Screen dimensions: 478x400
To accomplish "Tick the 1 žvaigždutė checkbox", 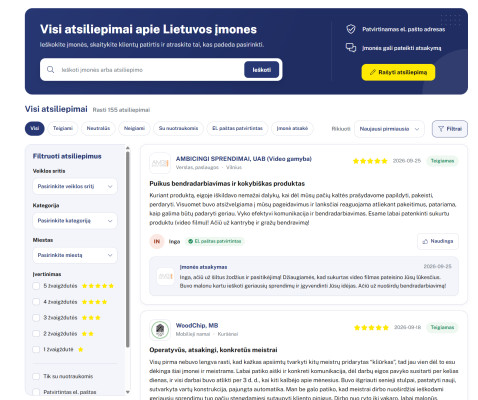I will click(x=36, y=349).
